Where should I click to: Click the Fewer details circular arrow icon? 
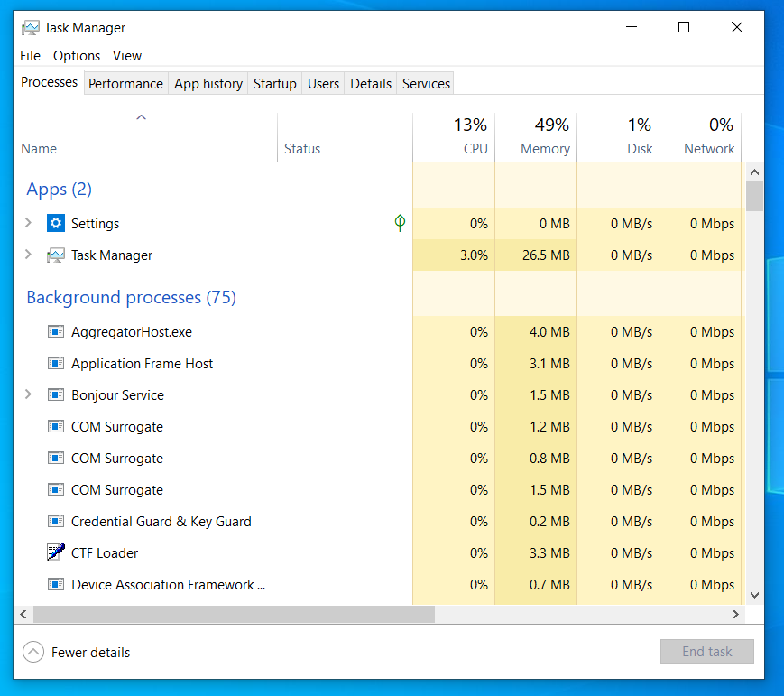[33, 652]
